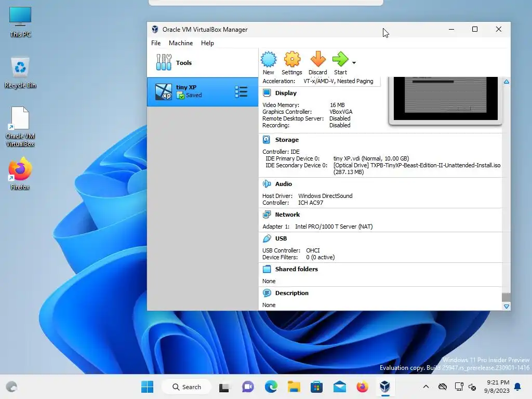The width and height of the screenshot is (532, 399).
Task: Open Start button dropdown arrow
Action: tap(354, 63)
